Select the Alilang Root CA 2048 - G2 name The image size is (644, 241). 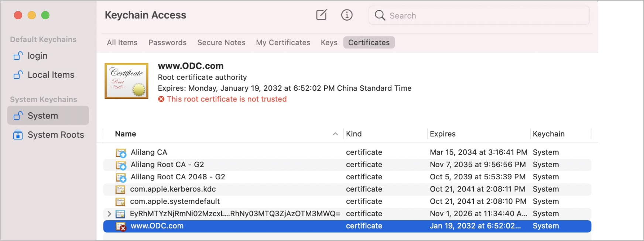[178, 177]
